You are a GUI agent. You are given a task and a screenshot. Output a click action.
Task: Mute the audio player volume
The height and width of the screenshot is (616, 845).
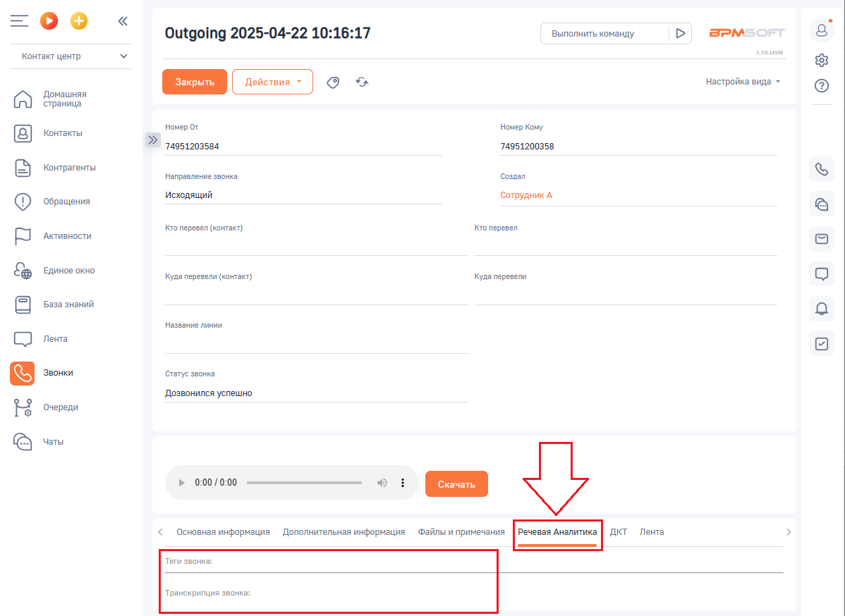[382, 483]
